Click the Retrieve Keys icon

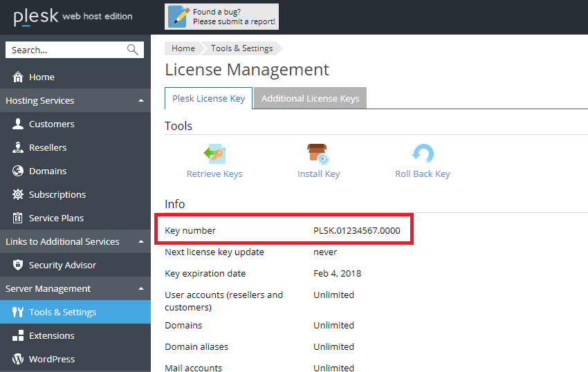[x=214, y=154]
